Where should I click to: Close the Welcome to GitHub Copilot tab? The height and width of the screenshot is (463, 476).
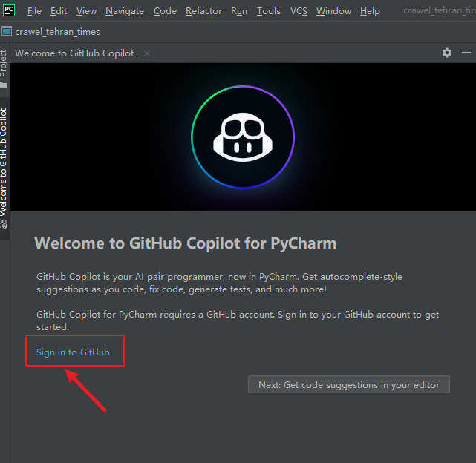click(x=147, y=53)
